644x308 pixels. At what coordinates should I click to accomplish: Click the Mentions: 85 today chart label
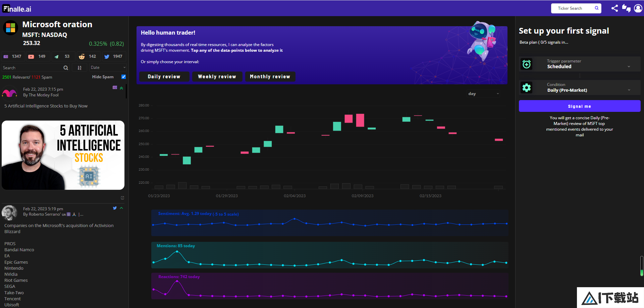coord(176,246)
